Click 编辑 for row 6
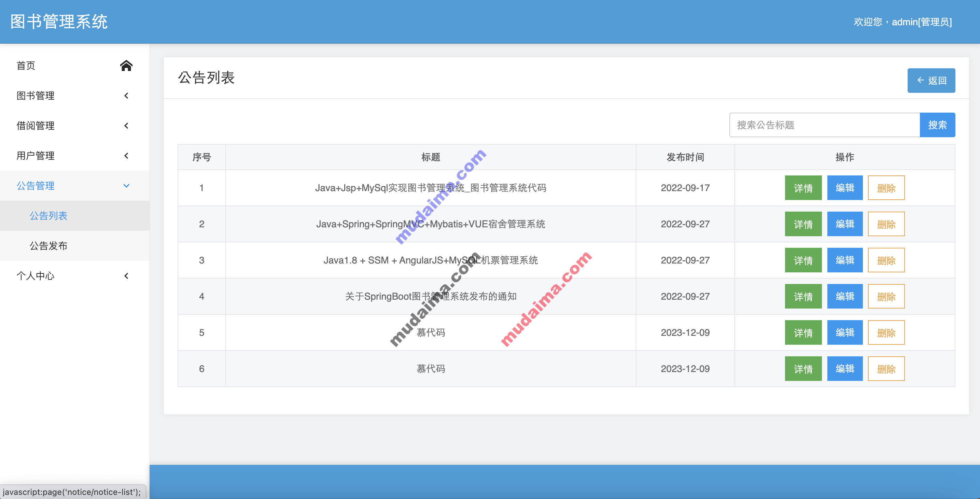The image size is (980, 499). pyautogui.click(x=845, y=369)
